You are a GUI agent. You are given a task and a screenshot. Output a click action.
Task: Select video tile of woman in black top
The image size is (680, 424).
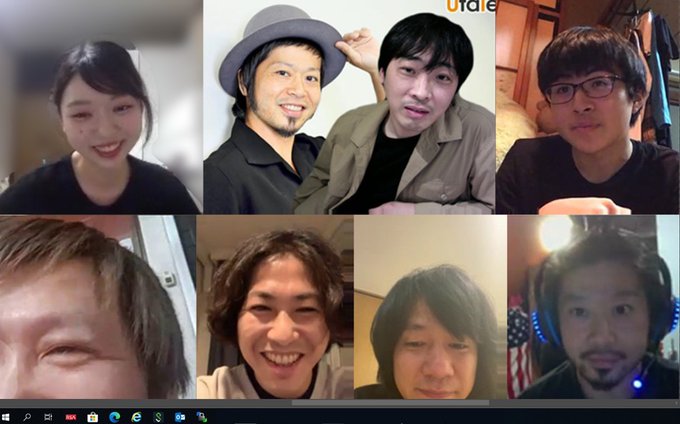pos(101,107)
